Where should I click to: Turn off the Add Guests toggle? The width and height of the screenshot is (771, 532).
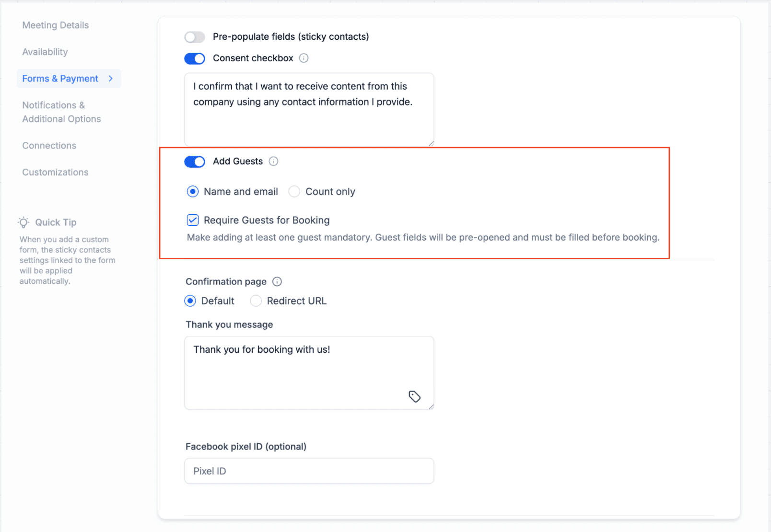195,162
